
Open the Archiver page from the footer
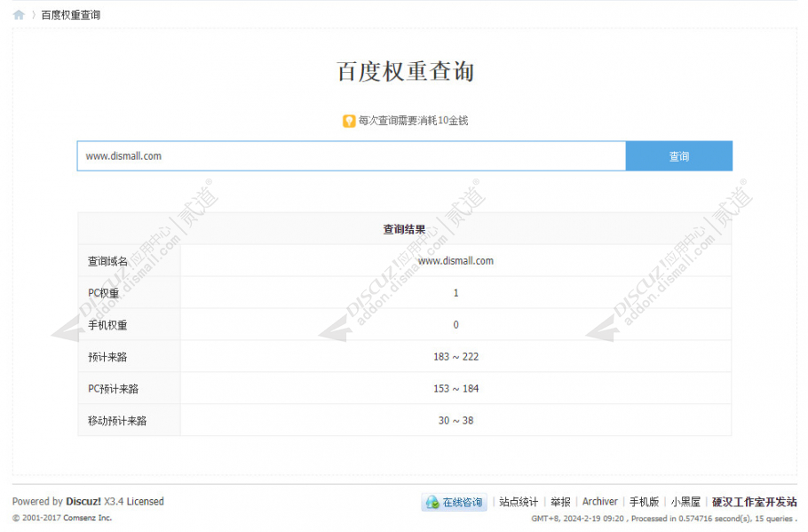coord(599,501)
